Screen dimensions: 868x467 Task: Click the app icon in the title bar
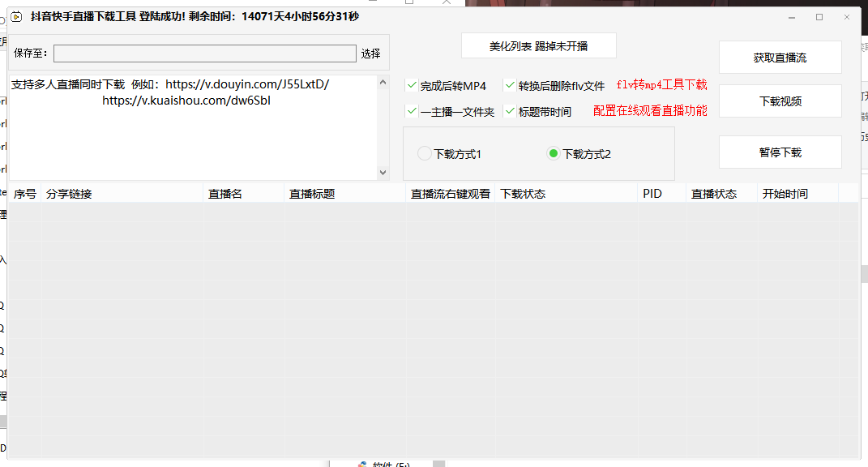pos(16,16)
